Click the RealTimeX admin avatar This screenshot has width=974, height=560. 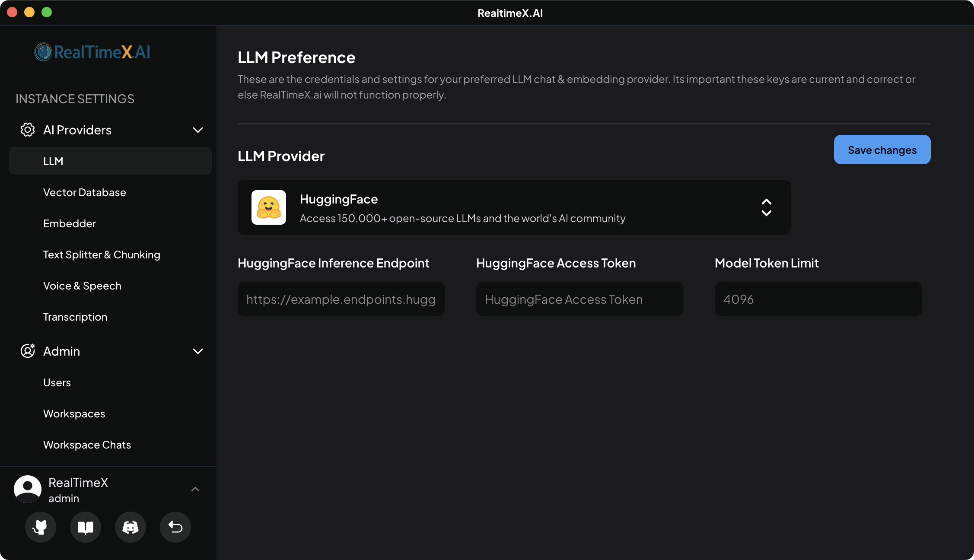pos(27,489)
